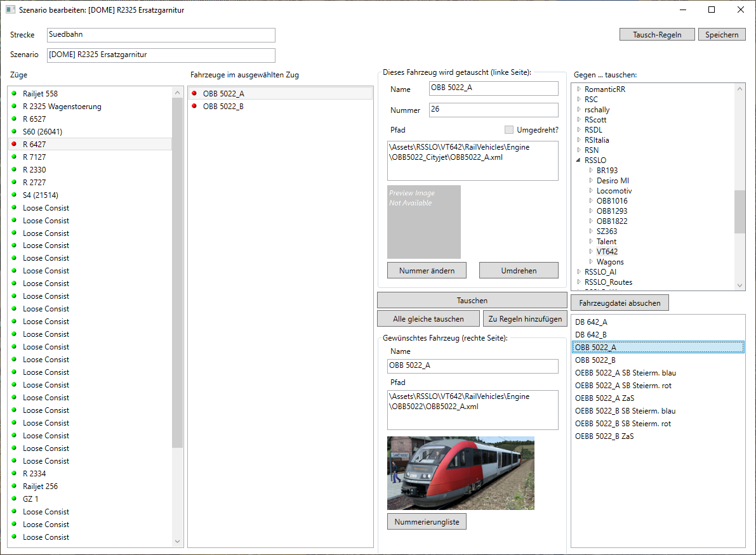This screenshot has height=555, width=756.
Task: Click Nummerierungsliste button
Action: pos(427,522)
